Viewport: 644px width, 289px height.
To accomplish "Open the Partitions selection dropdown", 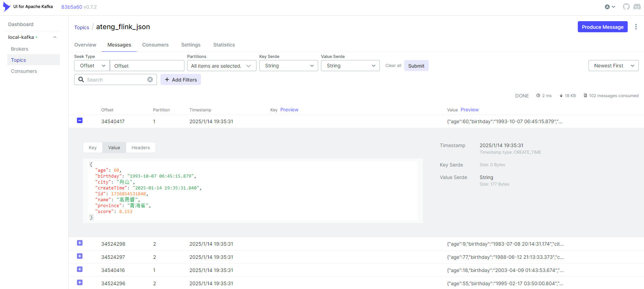I will (221, 66).
